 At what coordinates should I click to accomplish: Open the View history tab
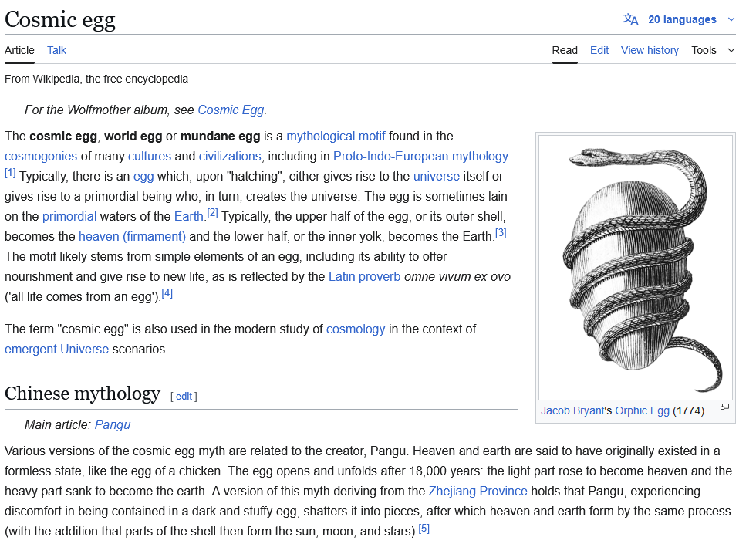pyautogui.click(x=650, y=50)
